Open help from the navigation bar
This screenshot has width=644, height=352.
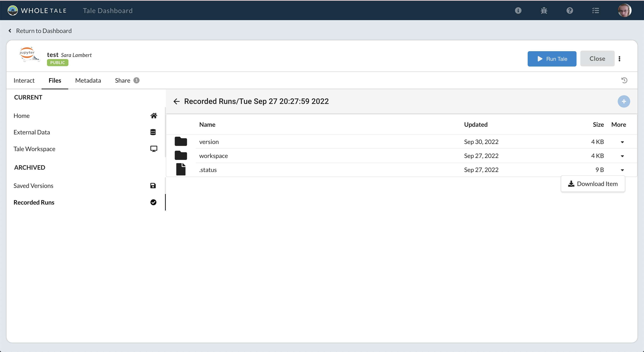click(x=569, y=11)
